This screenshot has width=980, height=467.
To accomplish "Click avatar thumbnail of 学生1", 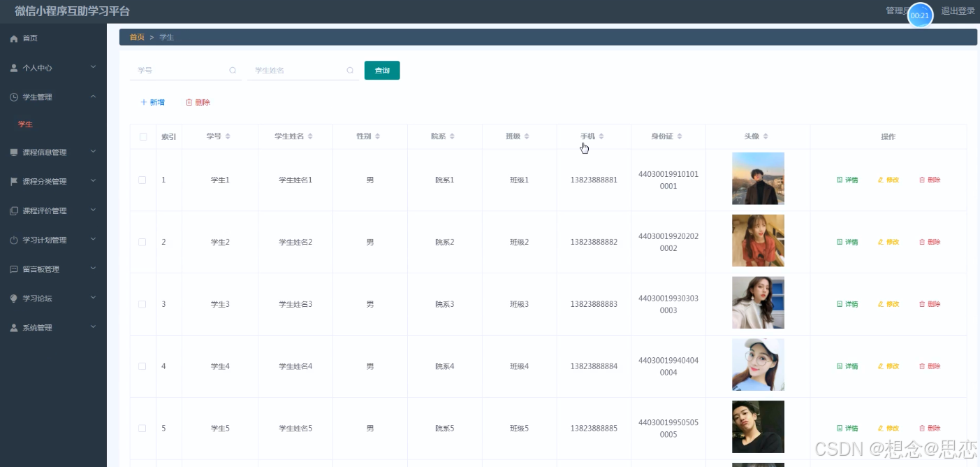I will (758, 178).
